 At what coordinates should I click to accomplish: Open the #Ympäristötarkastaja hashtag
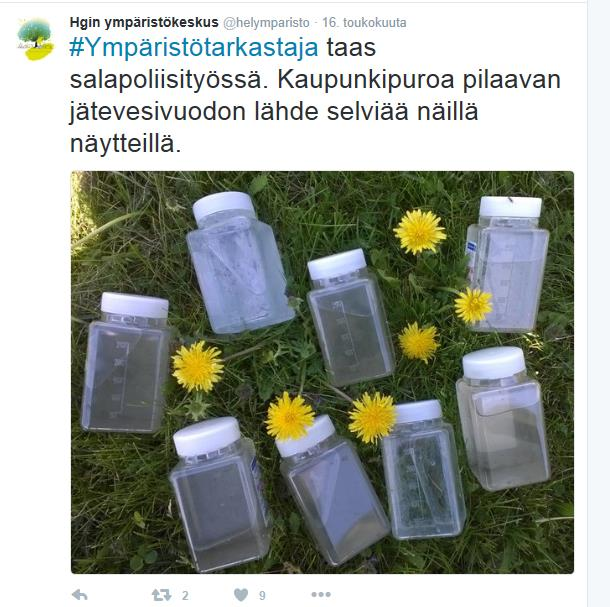[x=194, y=47]
